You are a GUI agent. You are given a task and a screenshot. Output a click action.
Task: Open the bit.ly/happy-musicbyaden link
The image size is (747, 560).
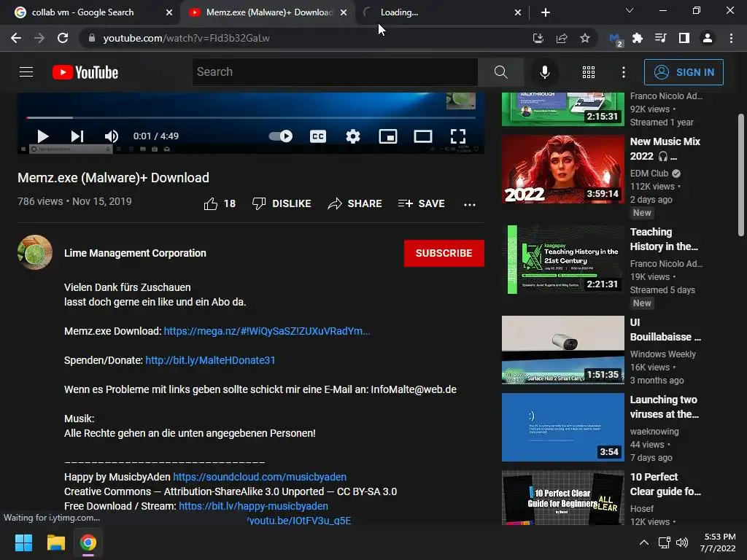[x=253, y=506]
